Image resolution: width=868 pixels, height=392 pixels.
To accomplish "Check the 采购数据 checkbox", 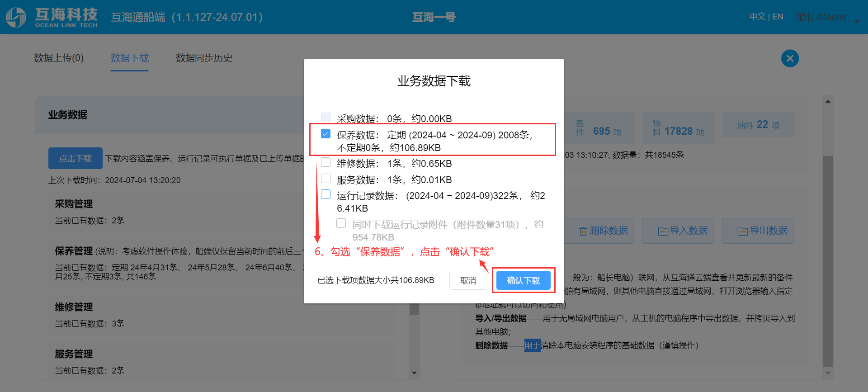I will [325, 118].
